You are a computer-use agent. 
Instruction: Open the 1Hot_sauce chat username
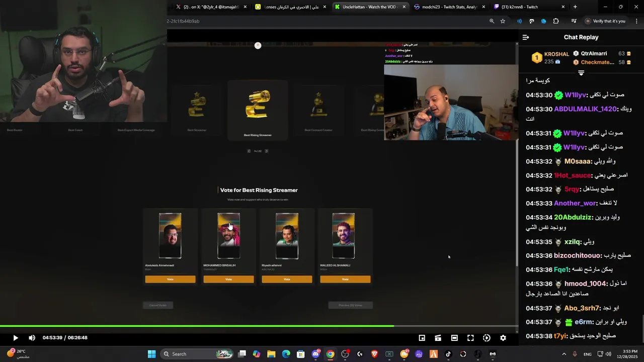coord(573,175)
